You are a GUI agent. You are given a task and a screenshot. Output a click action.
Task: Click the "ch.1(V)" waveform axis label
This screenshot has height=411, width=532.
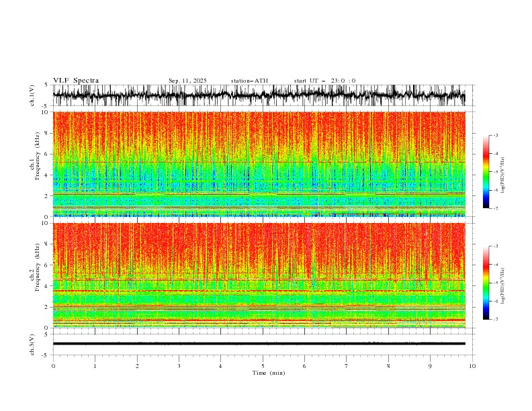point(32,95)
